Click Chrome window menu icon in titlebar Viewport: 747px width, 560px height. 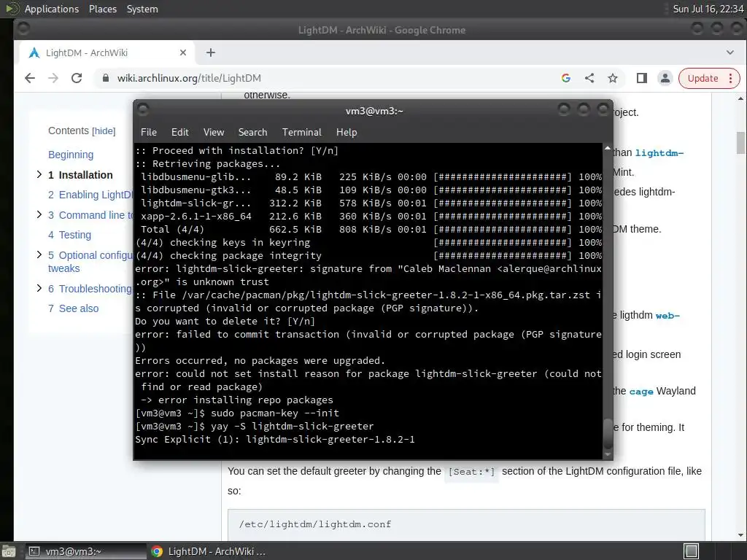[x=23, y=29]
